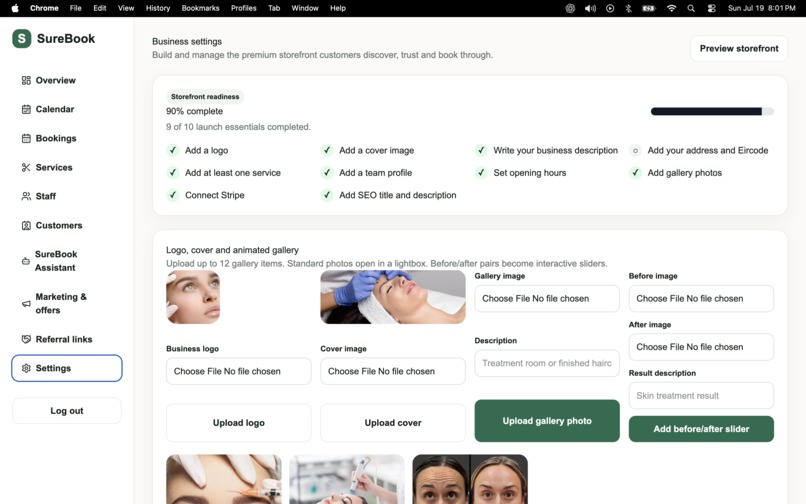Choose a file for Before image
This screenshot has width=806, height=504.
point(701,298)
